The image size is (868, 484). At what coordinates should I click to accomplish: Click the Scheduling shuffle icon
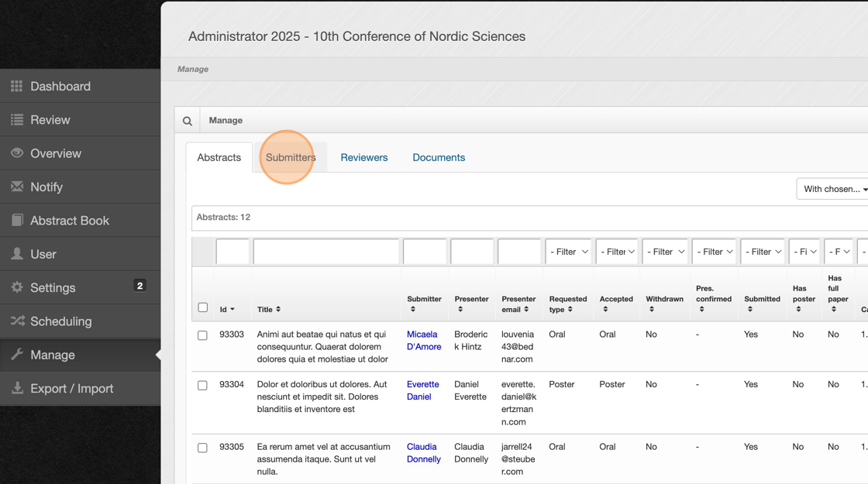click(x=17, y=321)
